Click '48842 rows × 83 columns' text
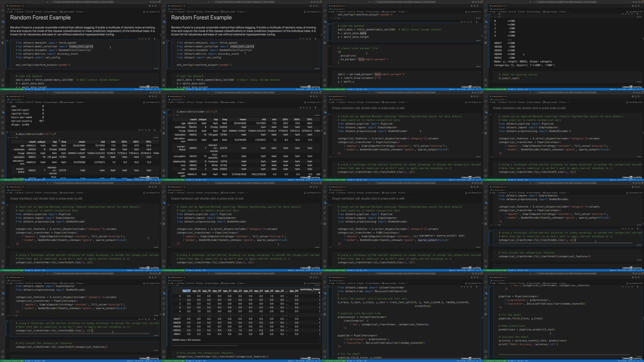 point(186,340)
